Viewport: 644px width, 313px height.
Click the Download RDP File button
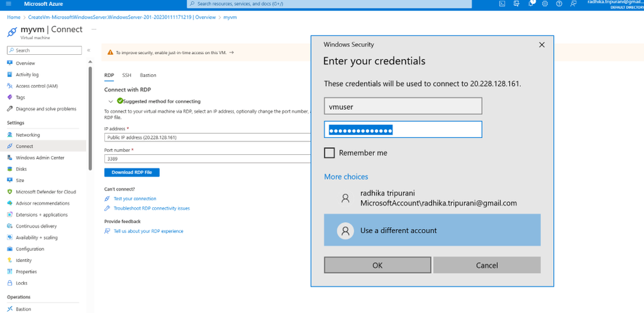(x=132, y=172)
